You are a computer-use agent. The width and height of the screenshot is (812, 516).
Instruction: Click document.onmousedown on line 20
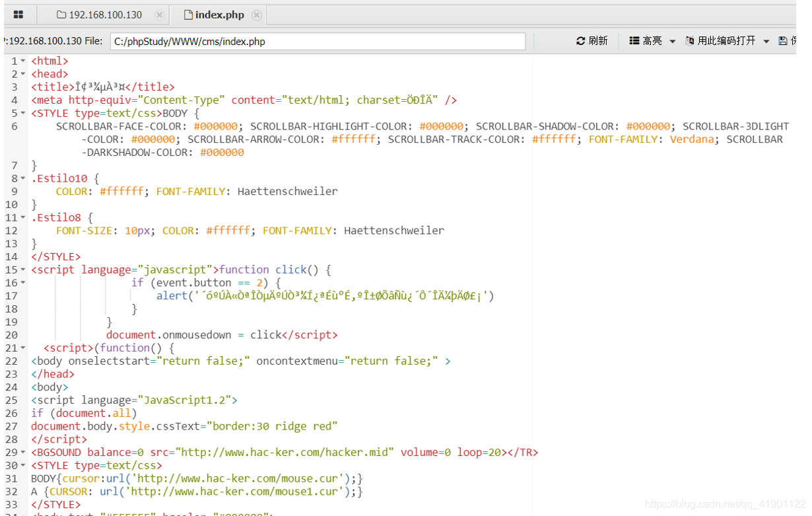pos(169,335)
